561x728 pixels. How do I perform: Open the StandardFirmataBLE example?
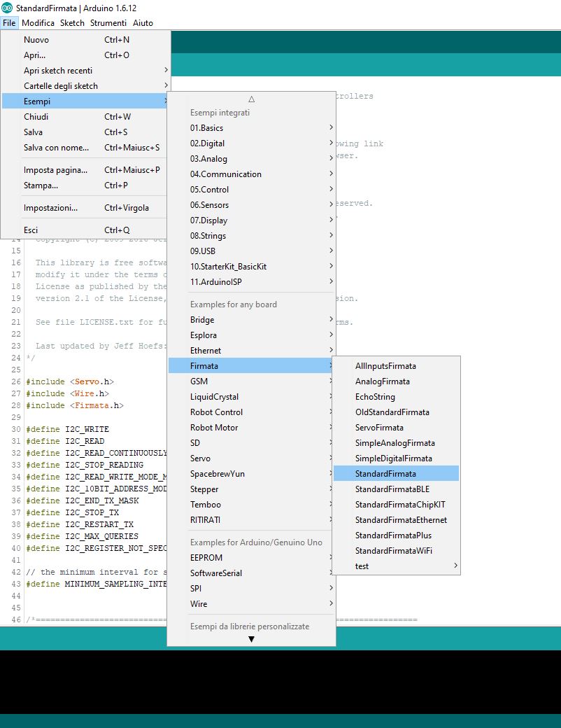coord(397,489)
